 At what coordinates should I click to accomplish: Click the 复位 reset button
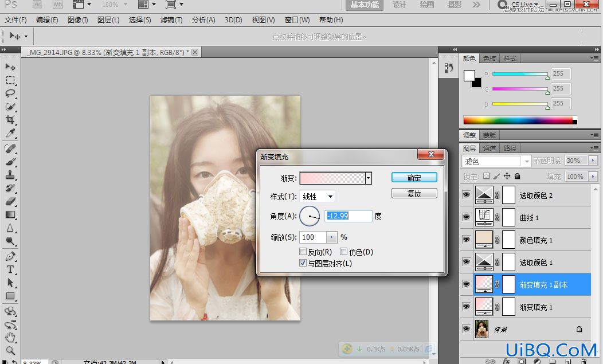pos(414,193)
